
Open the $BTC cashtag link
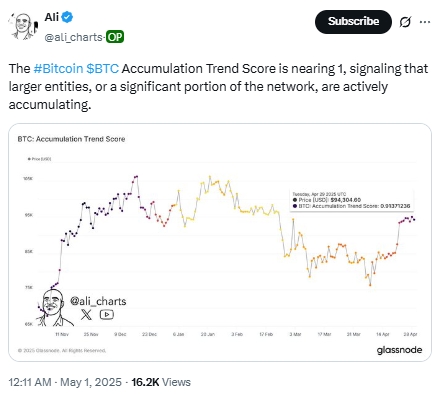point(102,69)
